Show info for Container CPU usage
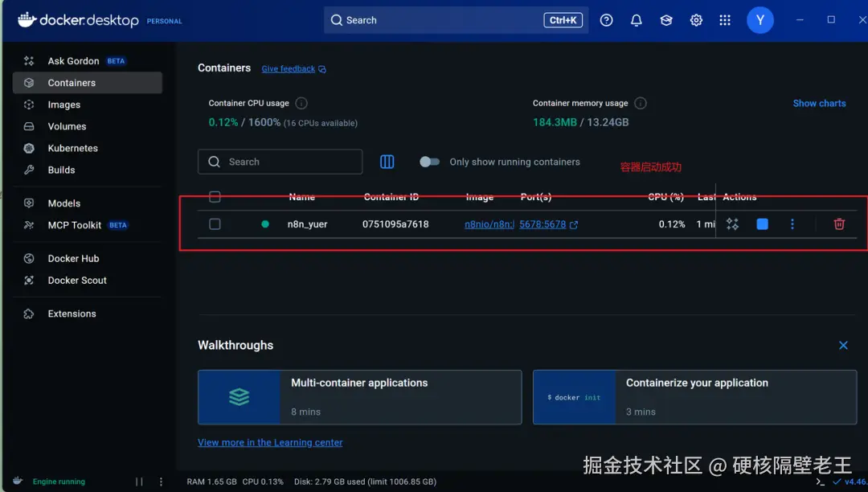The width and height of the screenshot is (868, 492). [x=301, y=103]
